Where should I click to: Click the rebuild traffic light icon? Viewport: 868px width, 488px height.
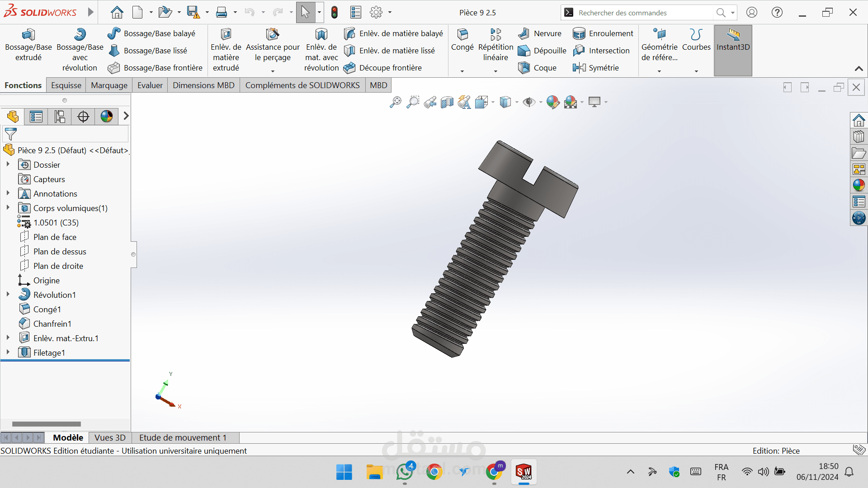[x=335, y=13]
